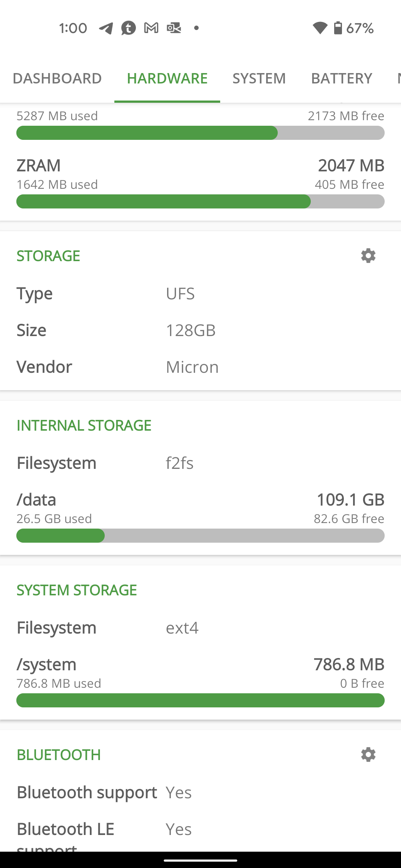401x868 pixels.
Task: Open Storage settings gear icon
Action: 368,256
